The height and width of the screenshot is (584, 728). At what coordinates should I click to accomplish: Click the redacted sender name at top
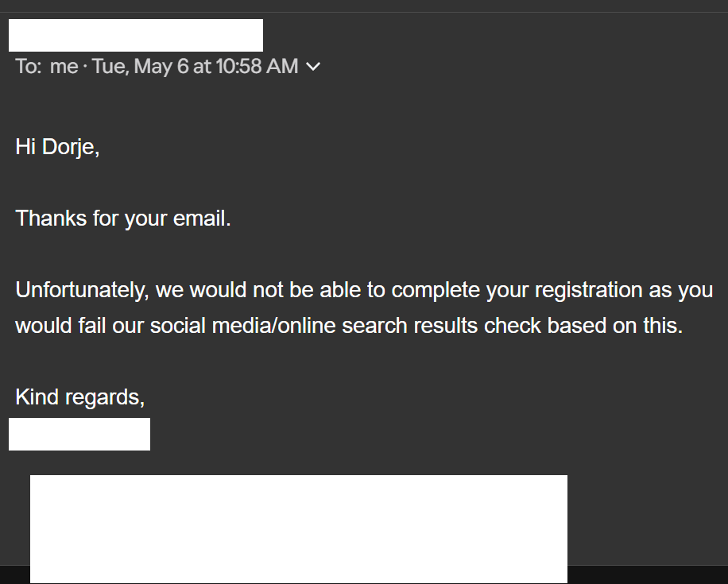coord(136,36)
